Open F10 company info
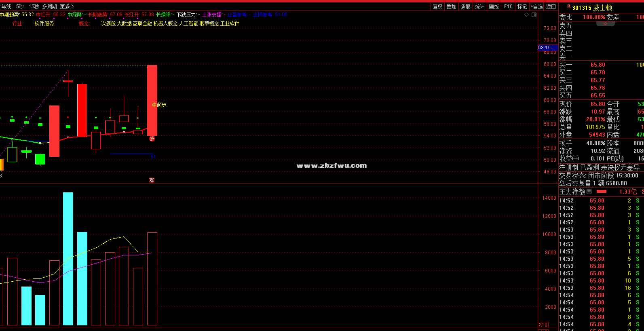Screen dimensions: 644x331 pos(508,6)
